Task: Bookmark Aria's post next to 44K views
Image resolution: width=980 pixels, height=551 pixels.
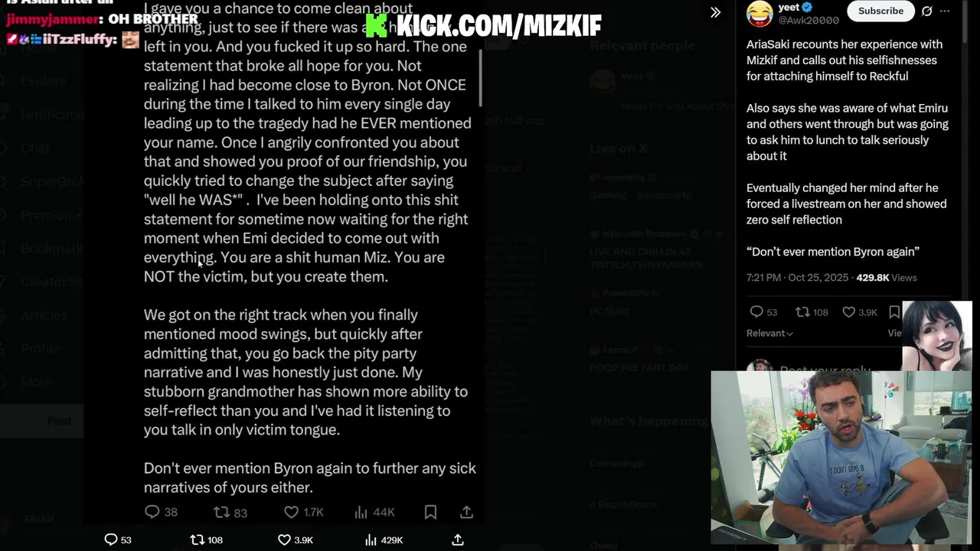Action: pyautogui.click(x=430, y=512)
